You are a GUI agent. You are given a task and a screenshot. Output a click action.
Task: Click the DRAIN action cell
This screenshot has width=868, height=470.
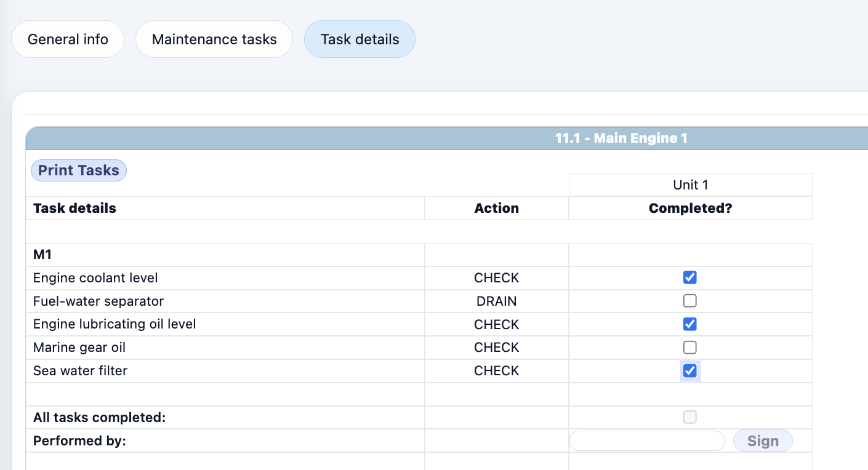(497, 301)
